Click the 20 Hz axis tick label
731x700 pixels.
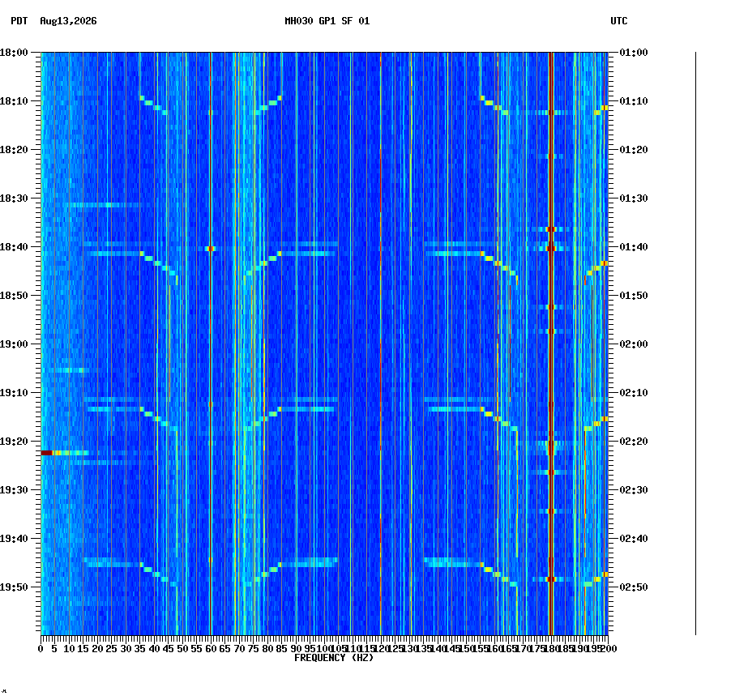[97, 649]
